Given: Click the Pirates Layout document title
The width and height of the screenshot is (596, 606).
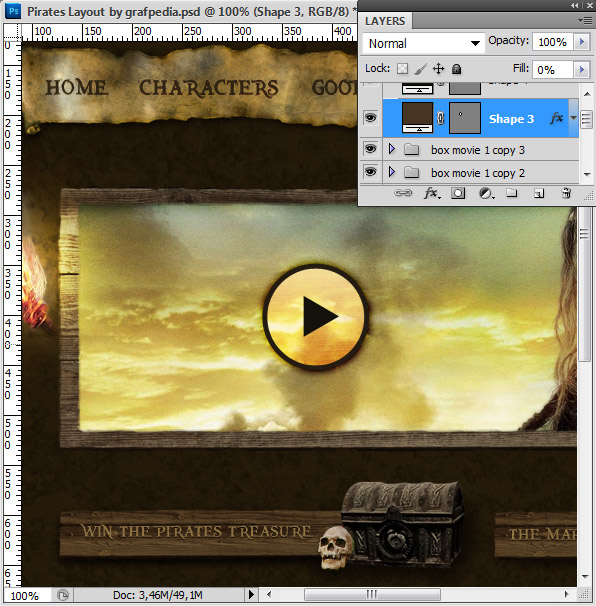Looking at the screenshot, I should click(192, 12).
